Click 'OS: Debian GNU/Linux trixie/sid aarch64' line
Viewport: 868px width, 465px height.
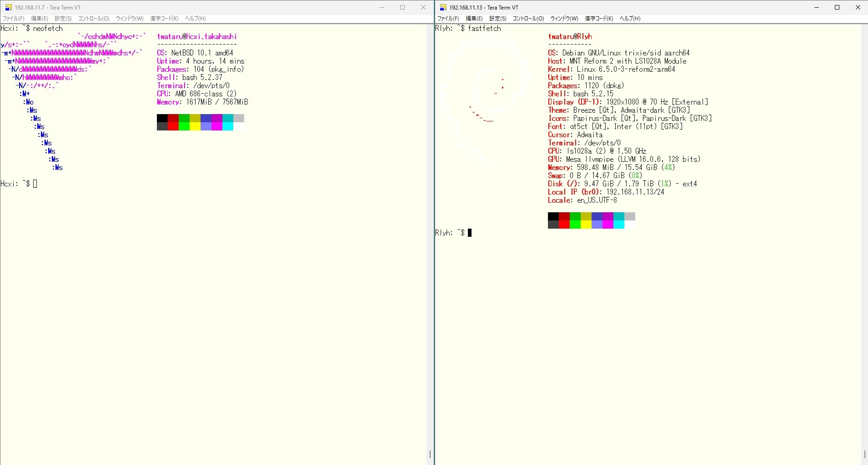click(x=619, y=53)
